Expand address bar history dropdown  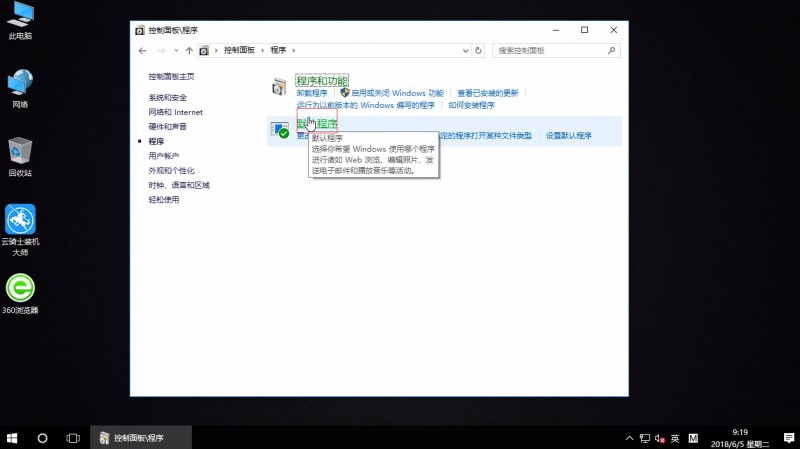click(x=465, y=51)
